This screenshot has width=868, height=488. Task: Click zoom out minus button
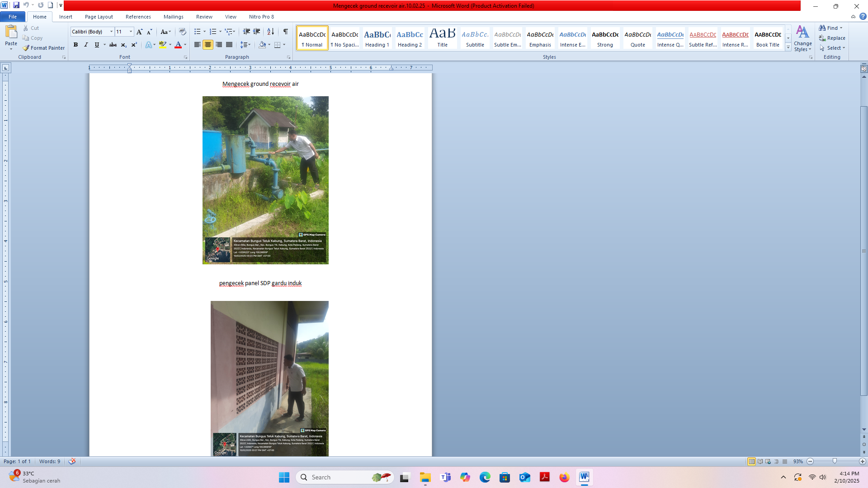click(810, 461)
